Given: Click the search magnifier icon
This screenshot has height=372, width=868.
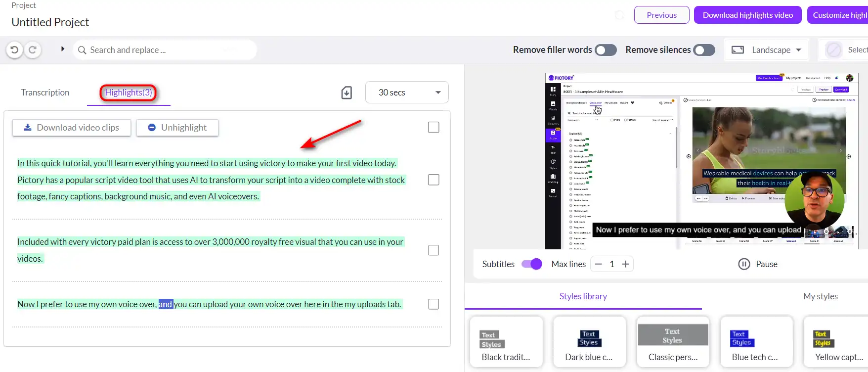Looking at the screenshot, I should point(82,50).
